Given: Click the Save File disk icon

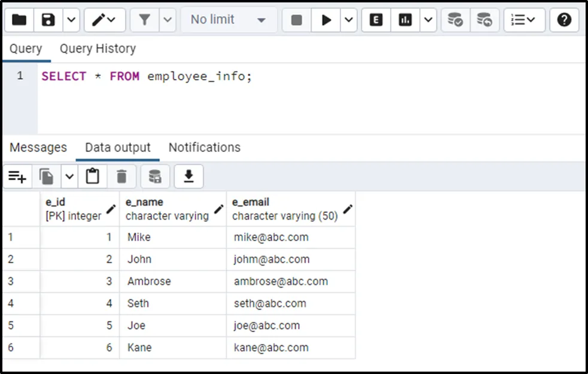Looking at the screenshot, I should 48,20.
